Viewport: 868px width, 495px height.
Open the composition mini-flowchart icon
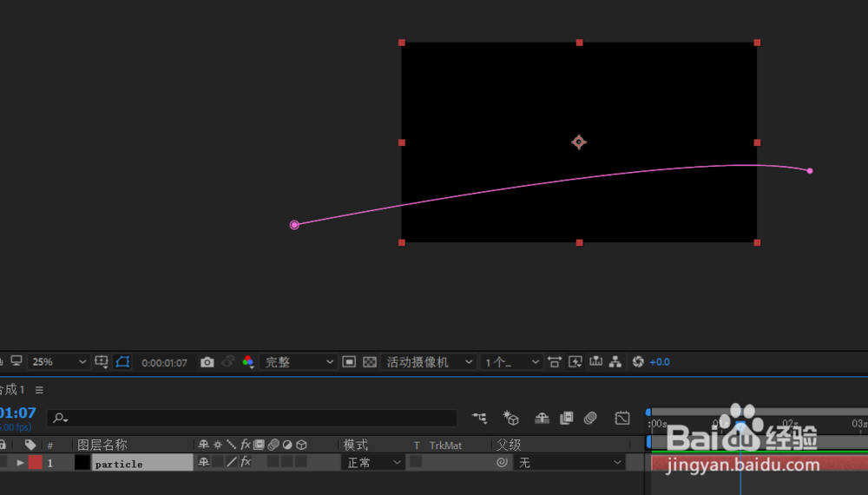click(479, 418)
